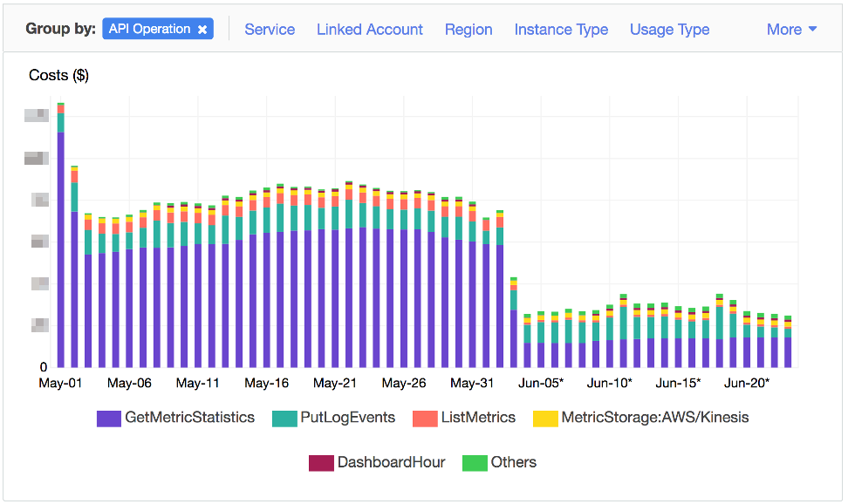The width and height of the screenshot is (848, 504).
Task: Click the MetricStorage:AWS/Kinesis legend label
Action: pos(655,418)
